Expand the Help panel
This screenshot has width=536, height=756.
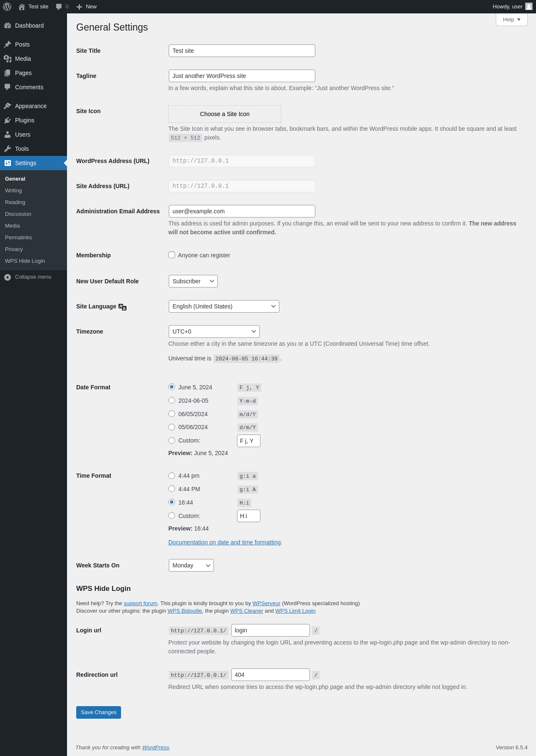tap(511, 20)
